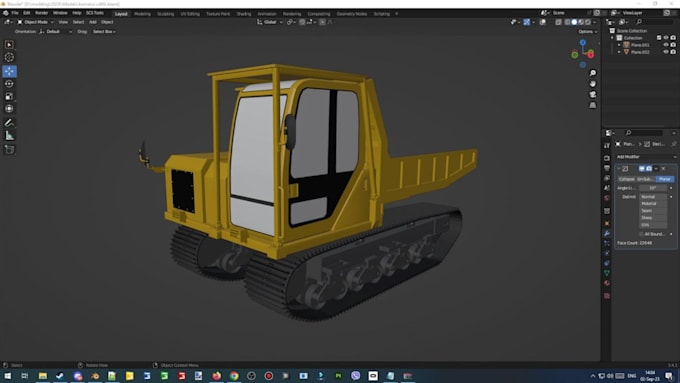Open the Physics properties tab
680x383 pixels.
point(607,254)
